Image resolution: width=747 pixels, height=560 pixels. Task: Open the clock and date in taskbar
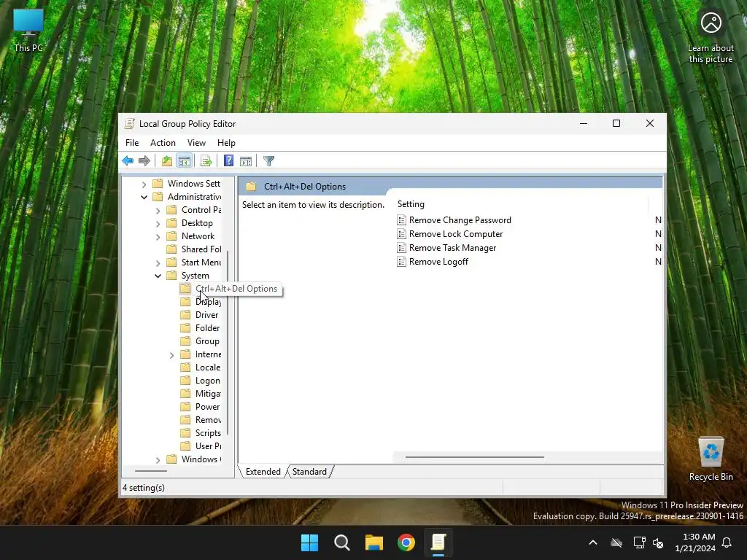(695, 542)
